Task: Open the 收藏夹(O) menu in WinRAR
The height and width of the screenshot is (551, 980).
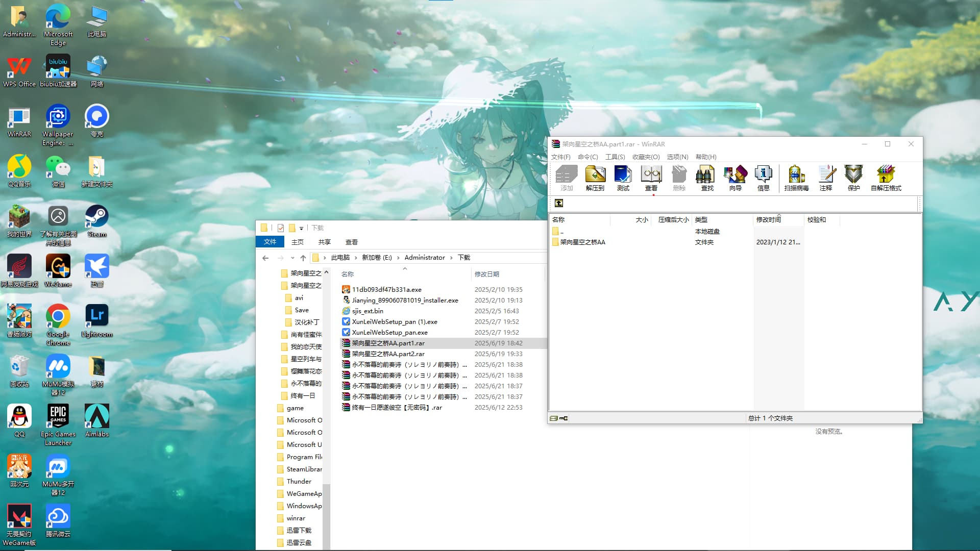Action: [646, 157]
